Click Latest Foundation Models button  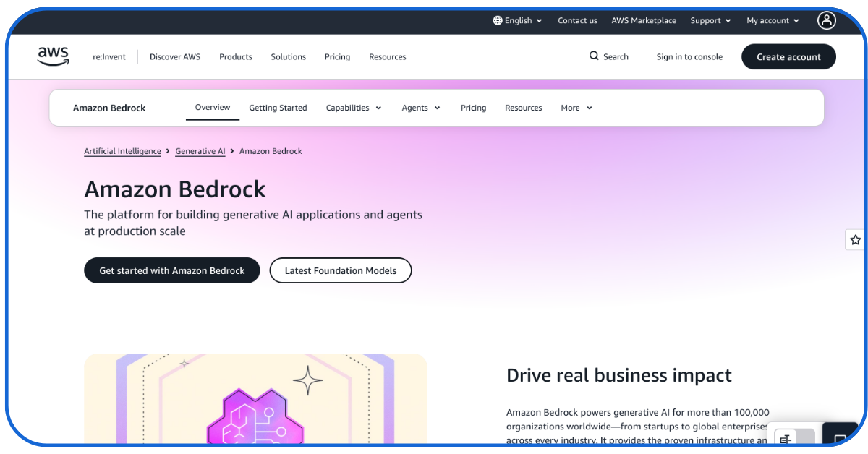point(341,270)
